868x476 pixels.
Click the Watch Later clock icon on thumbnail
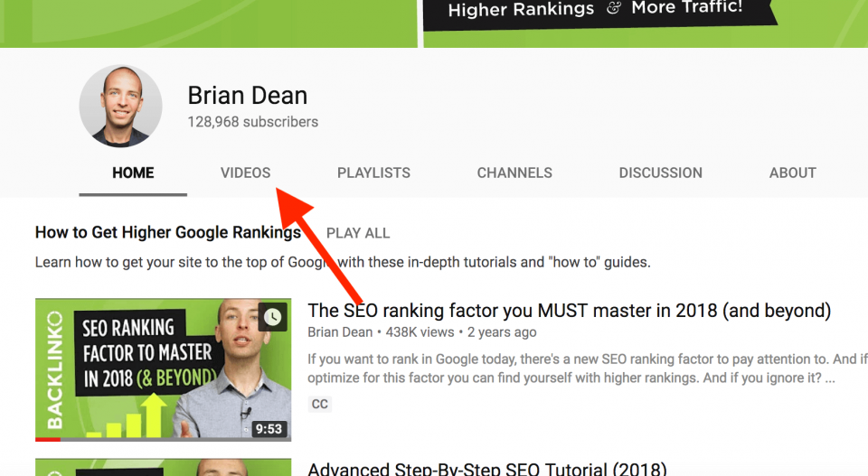pos(271,317)
